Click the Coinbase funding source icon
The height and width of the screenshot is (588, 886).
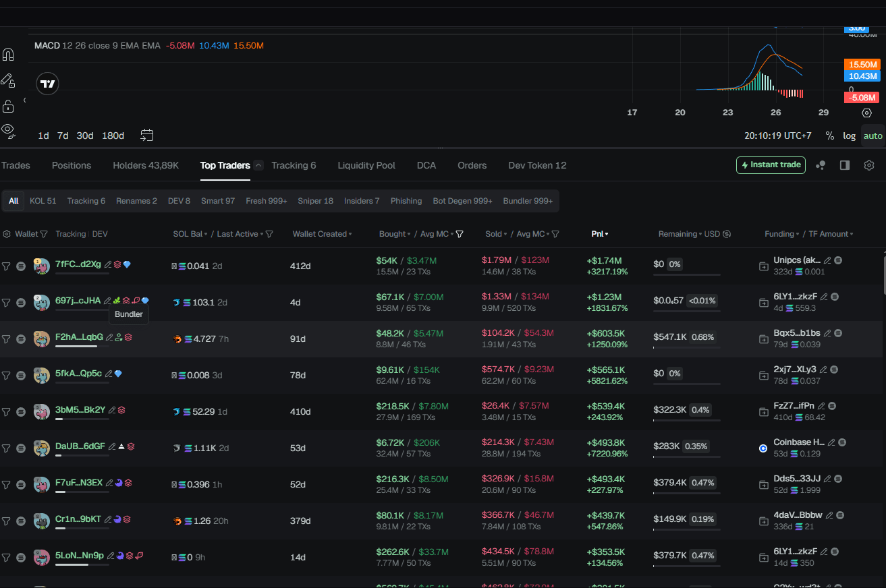coord(763,448)
